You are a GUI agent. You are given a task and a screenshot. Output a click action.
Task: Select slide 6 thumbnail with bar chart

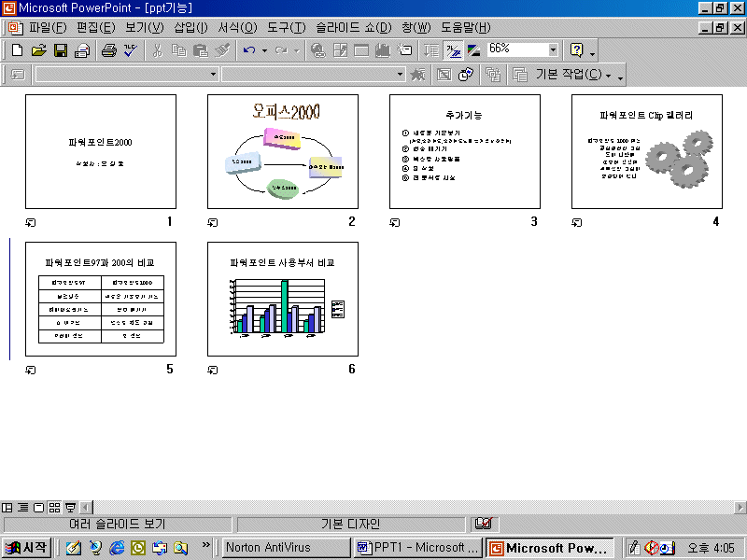pos(283,299)
